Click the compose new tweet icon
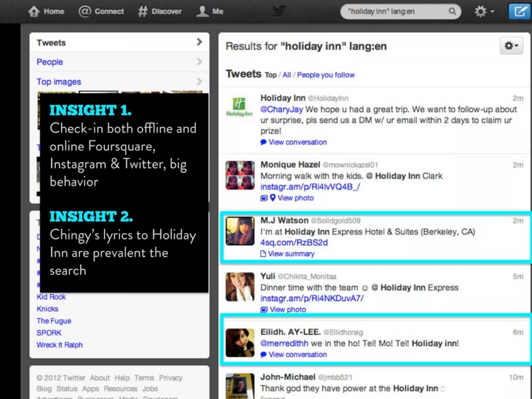 520,11
